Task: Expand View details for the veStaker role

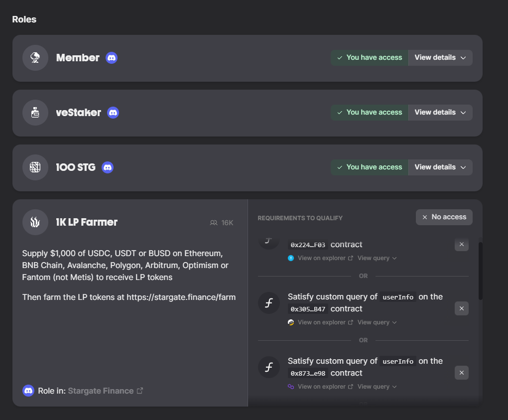Action: click(440, 113)
